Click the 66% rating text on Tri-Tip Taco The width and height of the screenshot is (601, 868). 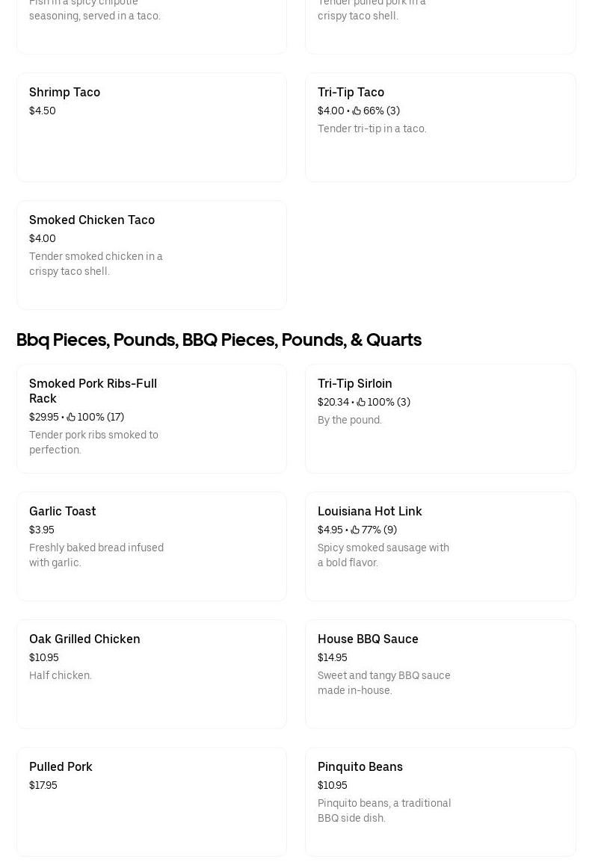click(373, 111)
